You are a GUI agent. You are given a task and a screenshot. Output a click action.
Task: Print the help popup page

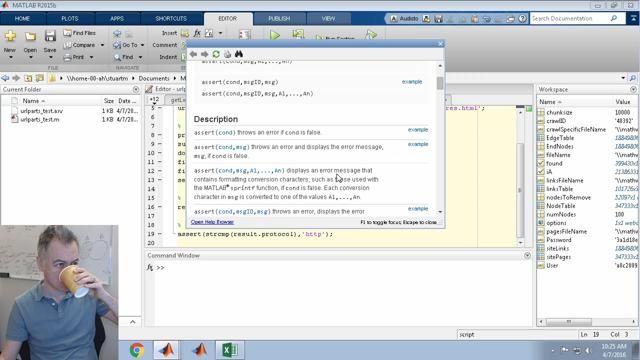coord(227,54)
